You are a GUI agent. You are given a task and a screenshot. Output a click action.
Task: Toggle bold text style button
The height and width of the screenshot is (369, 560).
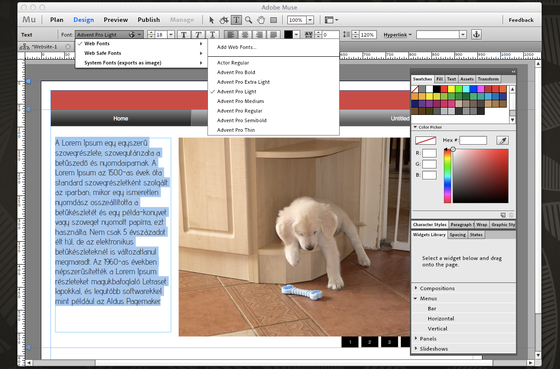(x=184, y=35)
